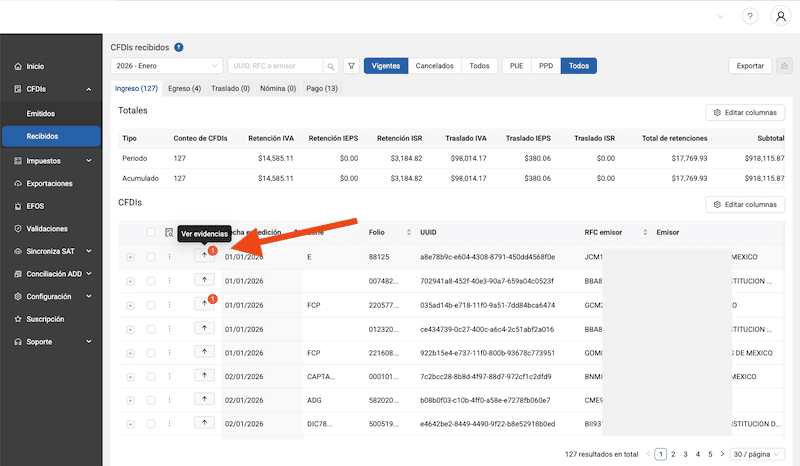The image size is (800, 466).
Task: Click the filter funnel icon
Action: pyautogui.click(x=351, y=66)
